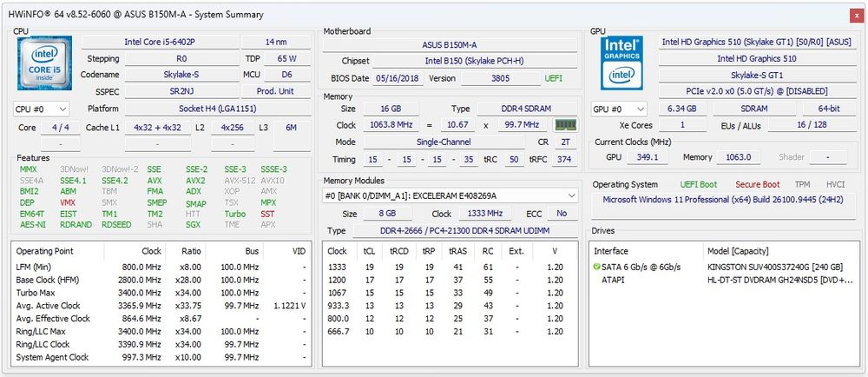Screen dimensions: 868x377
Task: Click the 1200 clock row in timings table
Action: (450, 280)
